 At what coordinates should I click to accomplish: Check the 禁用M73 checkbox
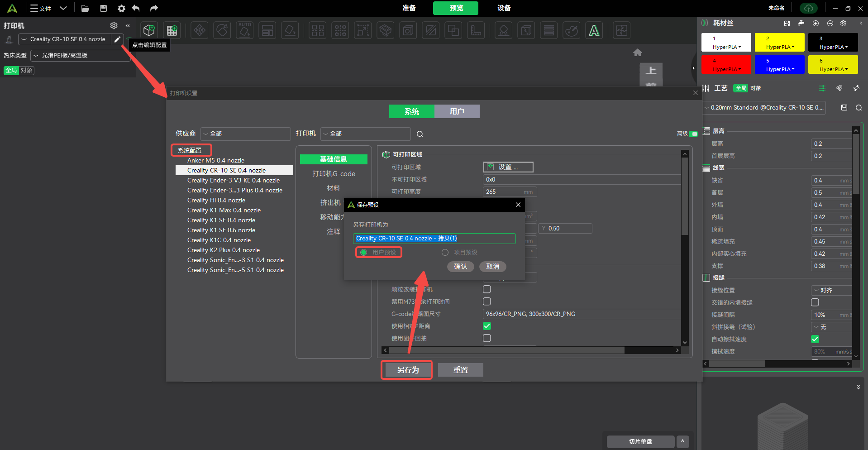[487, 302]
